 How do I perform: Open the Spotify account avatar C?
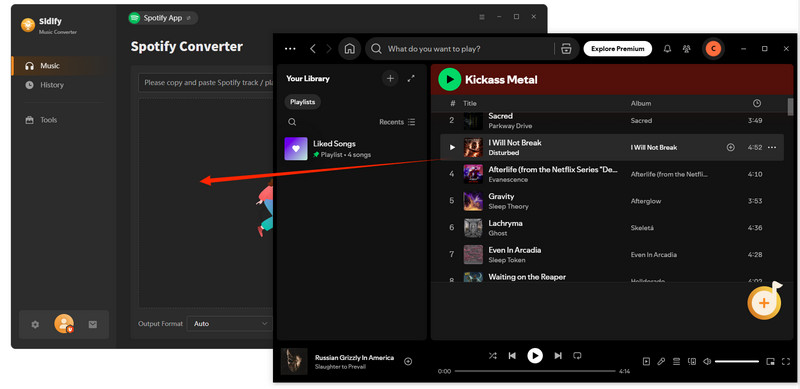pos(713,49)
